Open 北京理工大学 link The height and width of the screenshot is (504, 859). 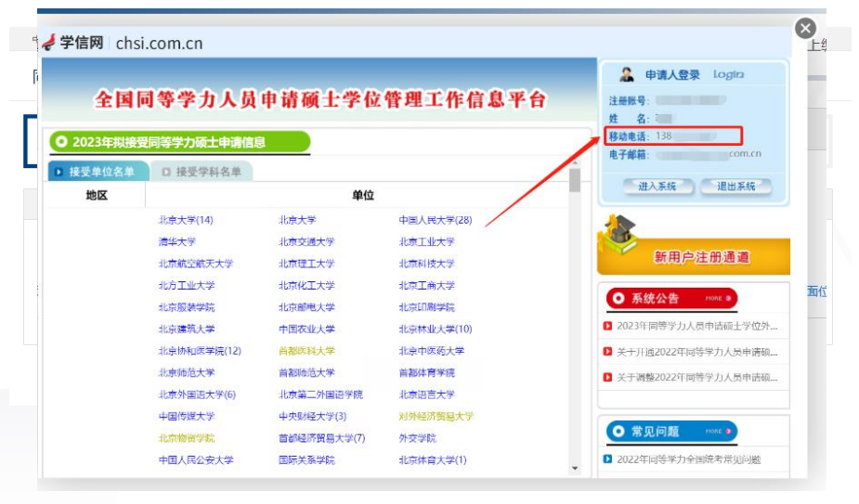point(306,264)
